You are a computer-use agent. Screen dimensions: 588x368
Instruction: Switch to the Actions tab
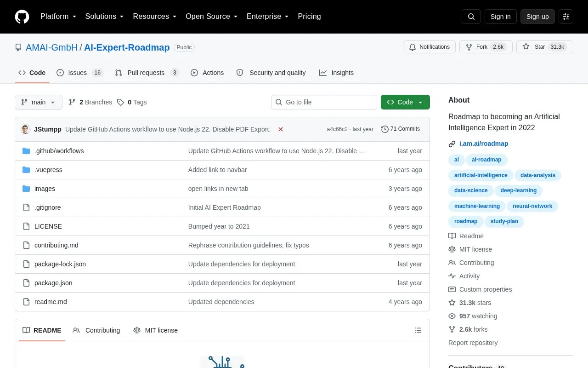[x=207, y=73]
